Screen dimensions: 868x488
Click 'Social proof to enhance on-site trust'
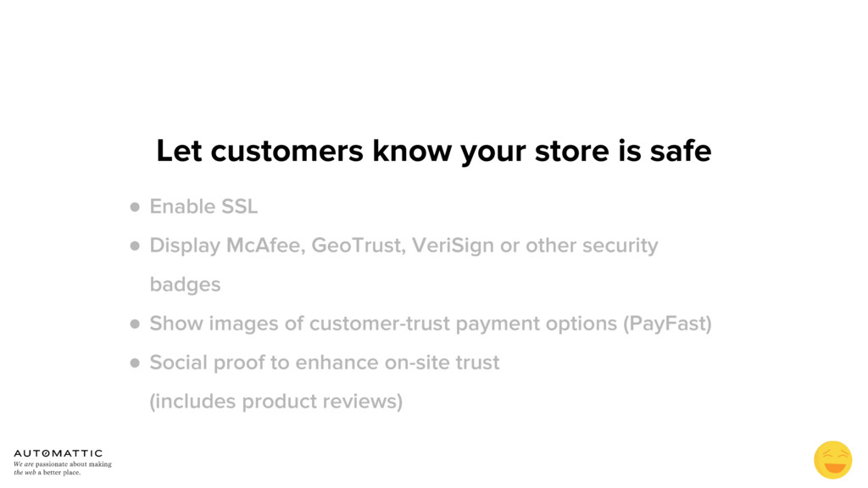[325, 363]
